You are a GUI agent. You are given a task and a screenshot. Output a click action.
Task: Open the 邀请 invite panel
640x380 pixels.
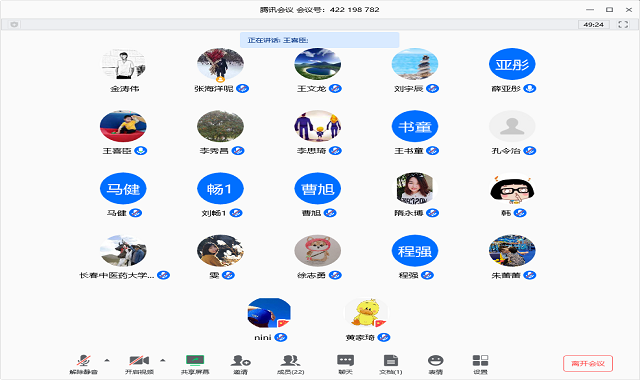240,364
